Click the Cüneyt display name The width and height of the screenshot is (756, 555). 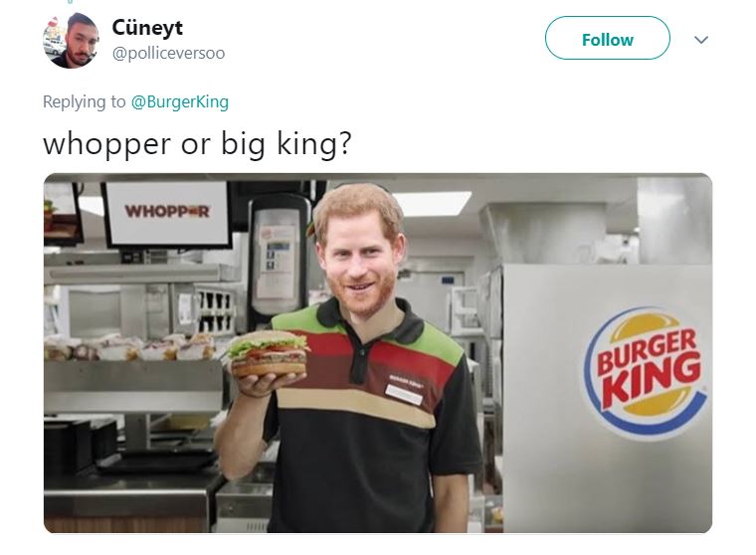147,28
